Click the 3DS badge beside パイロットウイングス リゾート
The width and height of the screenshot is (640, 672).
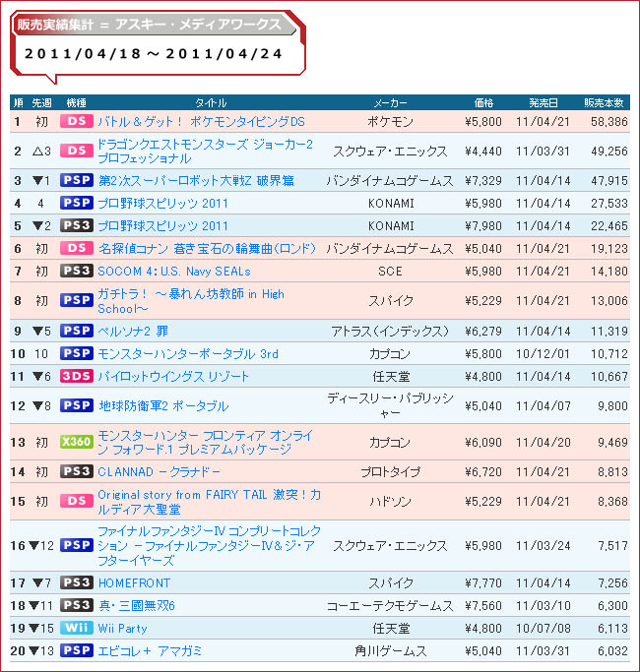click(77, 376)
